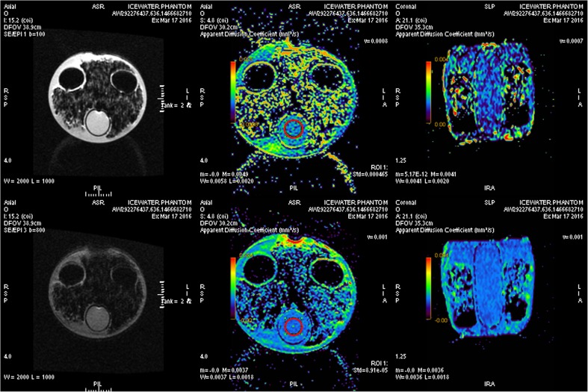Click the 'W=0.0058 L=0.0020' window level text
This screenshot has width=588, height=392.
pos(227,181)
